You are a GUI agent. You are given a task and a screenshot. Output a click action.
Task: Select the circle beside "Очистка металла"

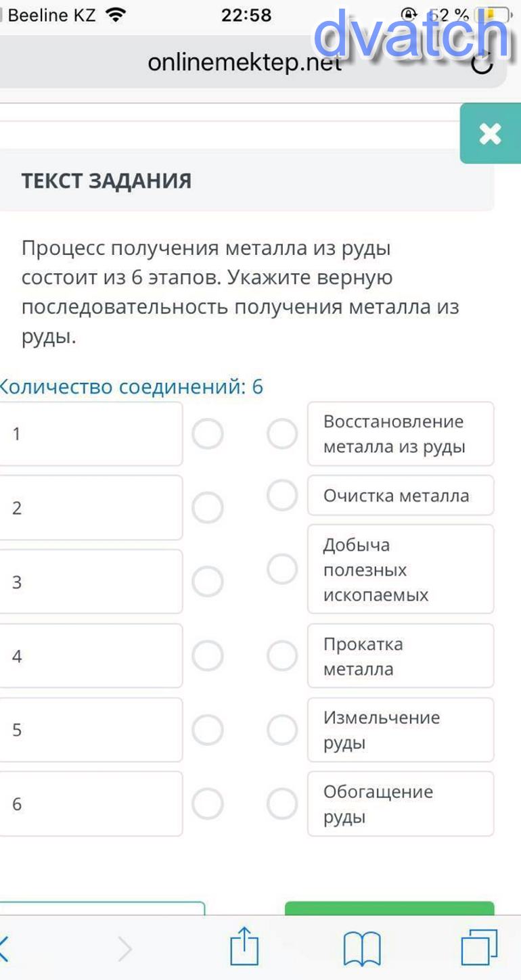pyautogui.click(x=282, y=495)
